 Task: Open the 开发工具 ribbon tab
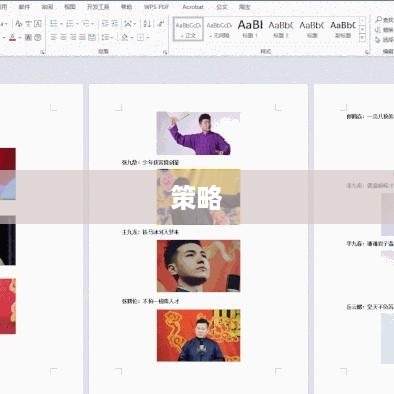point(98,7)
